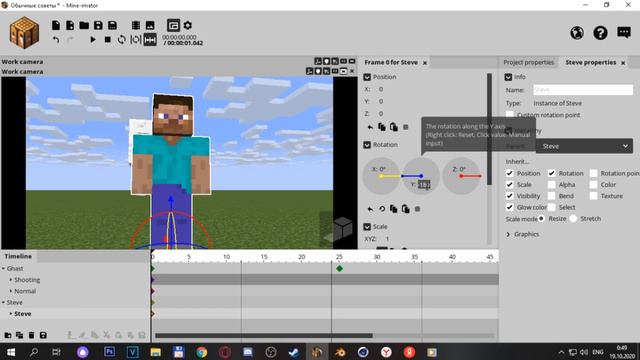640x360 pixels.
Task: Open the feedback speech bubble icon
Action: 624,32
